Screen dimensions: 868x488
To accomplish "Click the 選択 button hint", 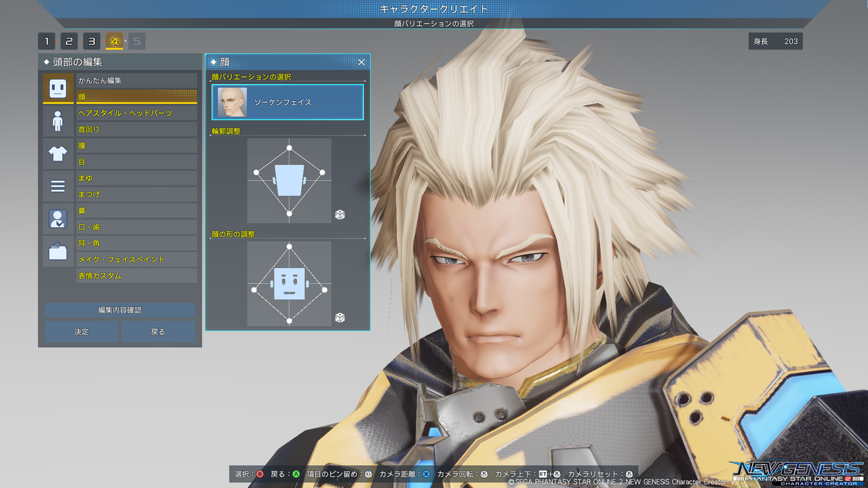I will click(250, 474).
